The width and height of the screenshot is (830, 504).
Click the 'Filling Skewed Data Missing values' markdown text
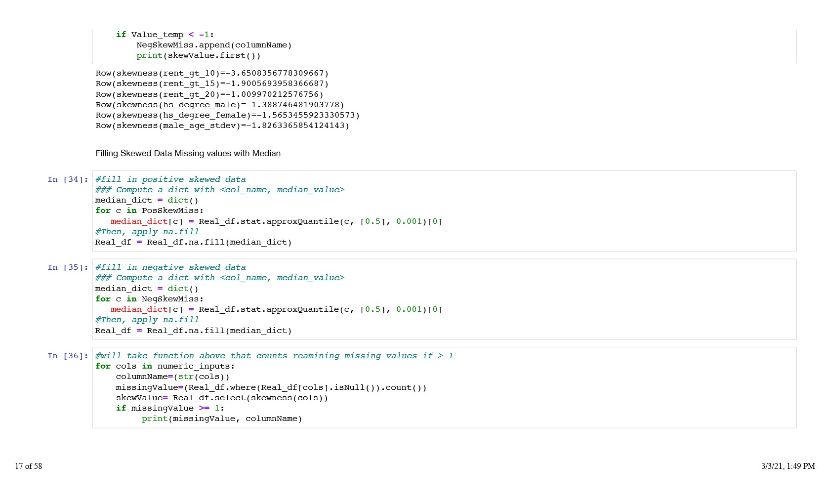click(188, 153)
